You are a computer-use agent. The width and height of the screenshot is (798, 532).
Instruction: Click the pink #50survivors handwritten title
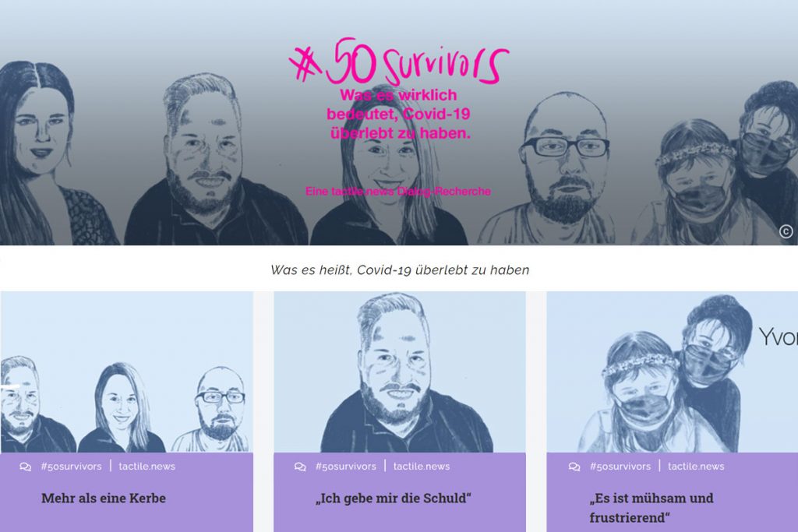point(399,62)
